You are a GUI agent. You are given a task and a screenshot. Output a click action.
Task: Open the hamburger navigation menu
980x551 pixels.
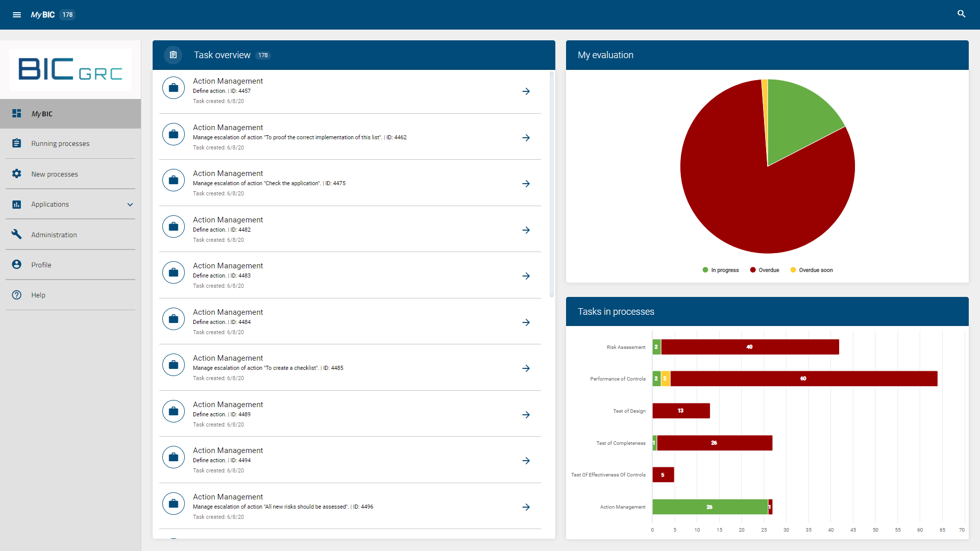click(x=17, y=15)
